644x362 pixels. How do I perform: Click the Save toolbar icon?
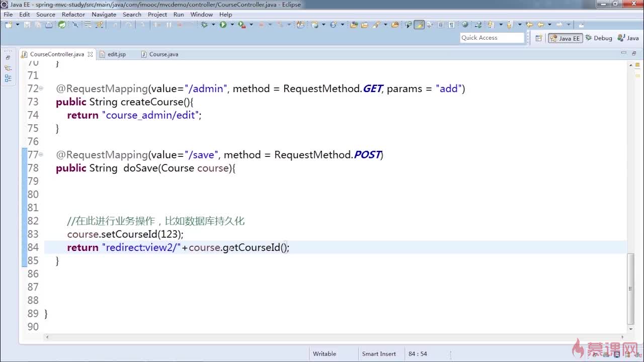tap(27, 25)
